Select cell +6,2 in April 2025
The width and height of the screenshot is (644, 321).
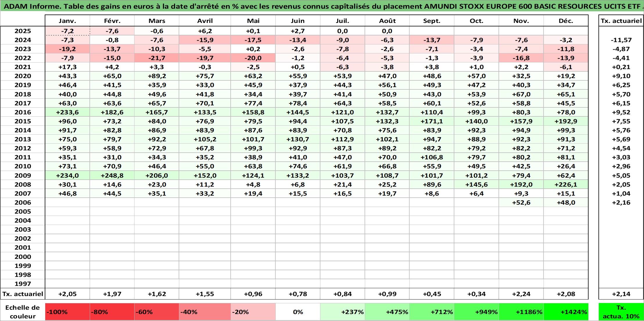coord(205,31)
